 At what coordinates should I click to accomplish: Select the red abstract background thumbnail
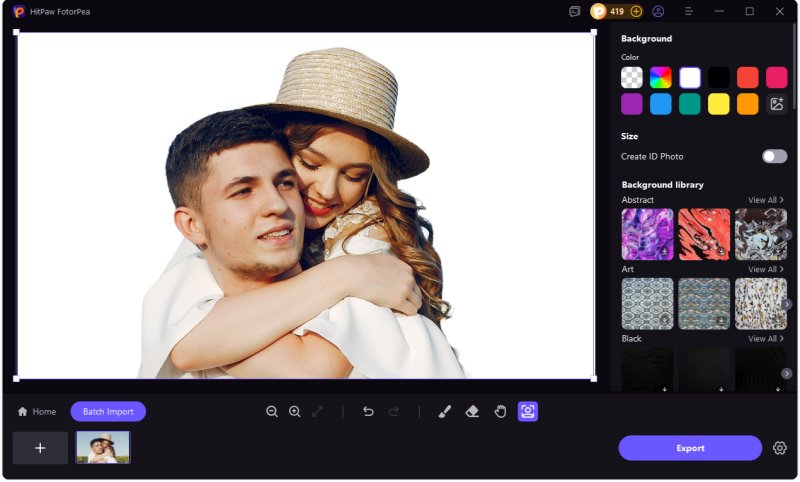tap(704, 235)
